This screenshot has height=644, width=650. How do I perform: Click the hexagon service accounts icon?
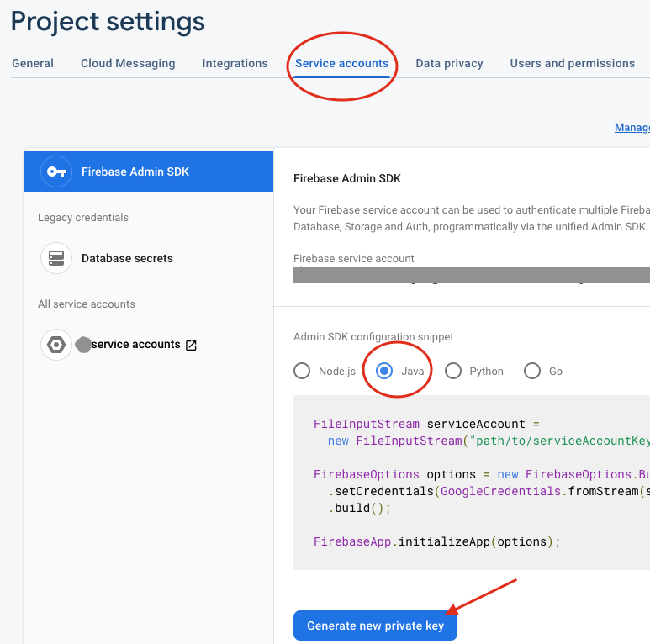coord(56,345)
